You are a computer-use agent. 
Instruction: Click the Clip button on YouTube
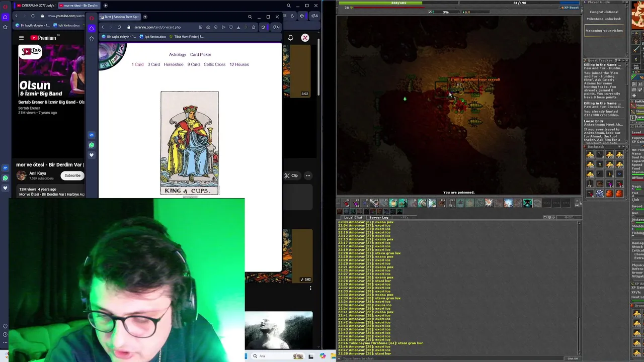pos(291,175)
